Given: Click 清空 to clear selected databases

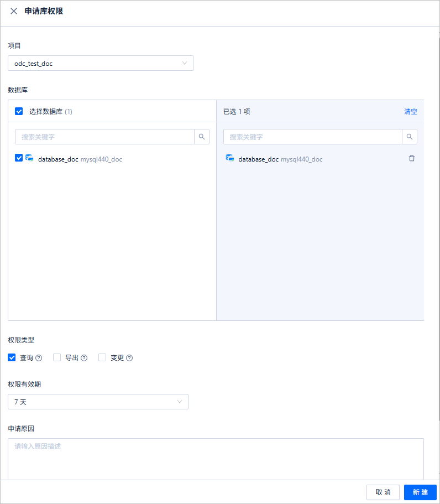Looking at the screenshot, I should pyautogui.click(x=411, y=112).
